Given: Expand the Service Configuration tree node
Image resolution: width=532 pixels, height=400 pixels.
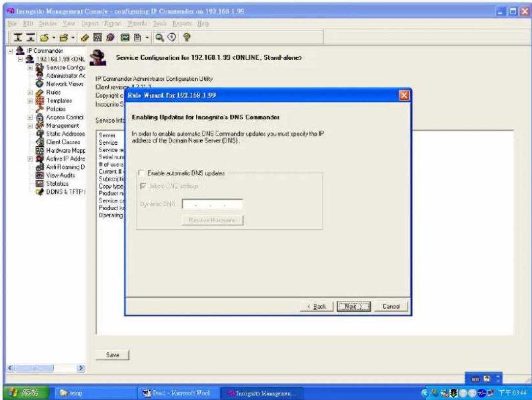Looking at the screenshot, I should coord(30,67).
